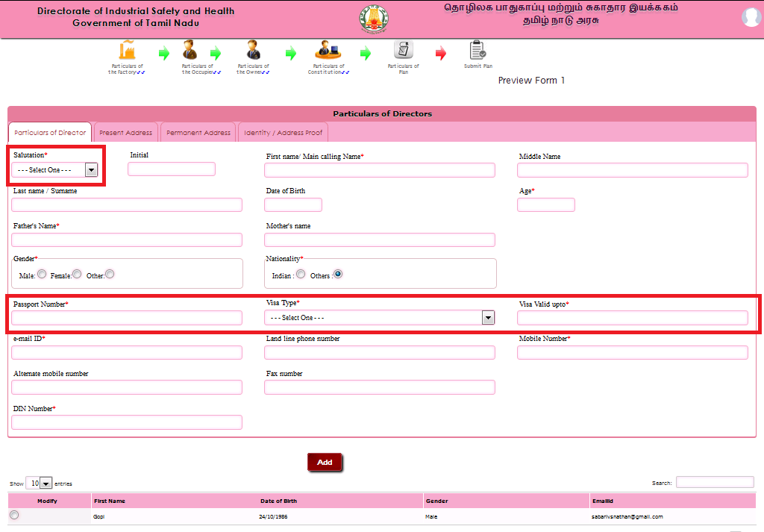The height and width of the screenshot is (532, 764).
Task: Open the Particulars of the Occupier step icon
Action: click(190, 50)
